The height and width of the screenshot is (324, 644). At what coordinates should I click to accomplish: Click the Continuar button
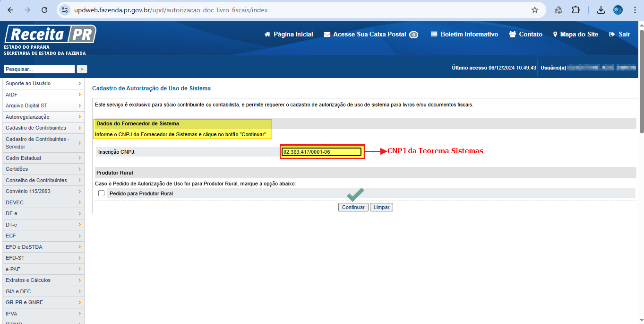353,208
